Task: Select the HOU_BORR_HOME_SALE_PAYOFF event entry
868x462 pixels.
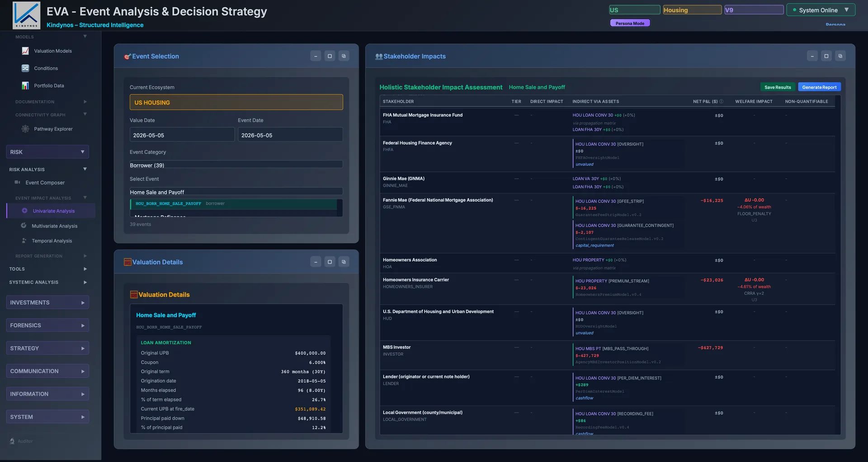Action: click(x=234, y=204)
